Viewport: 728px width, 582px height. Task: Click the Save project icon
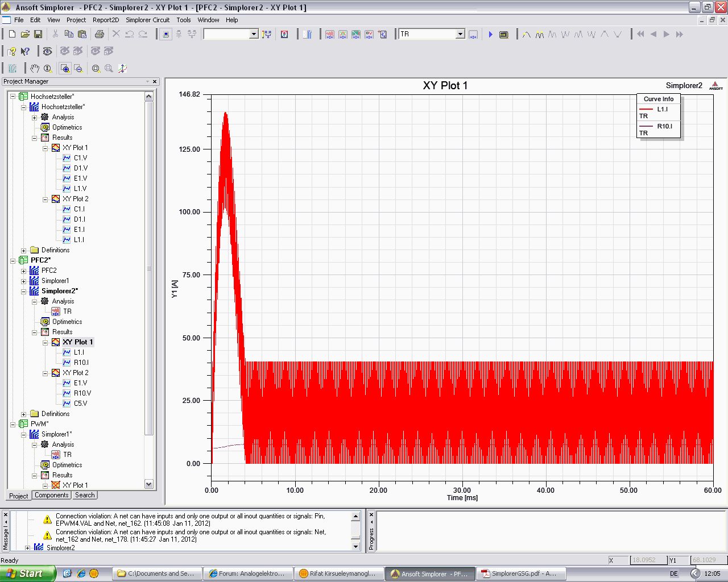pos(38,34)
